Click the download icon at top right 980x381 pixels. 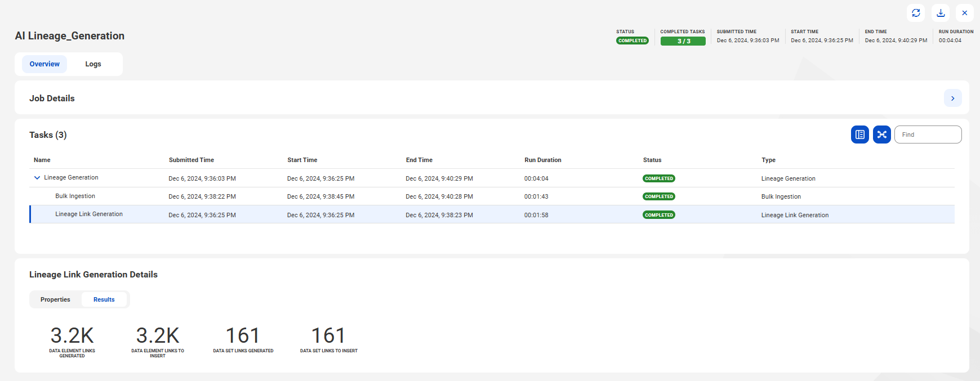(x=941, y=13)
